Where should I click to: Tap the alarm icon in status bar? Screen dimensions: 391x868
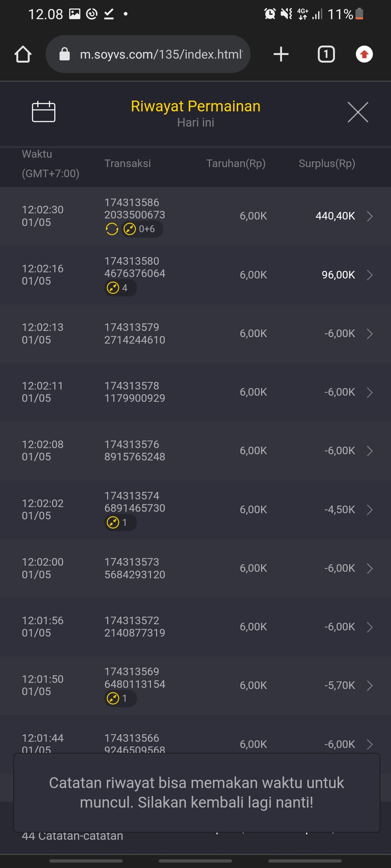pos(270,14)
